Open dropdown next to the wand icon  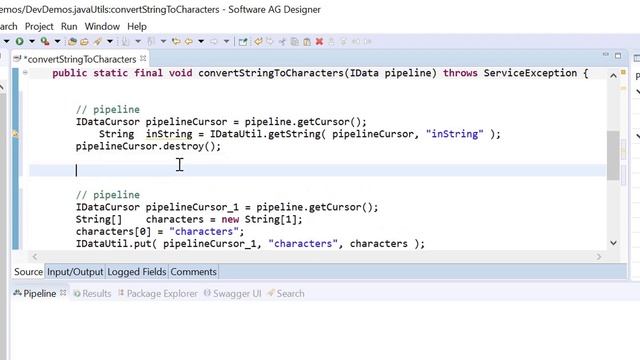pos(110,42)
